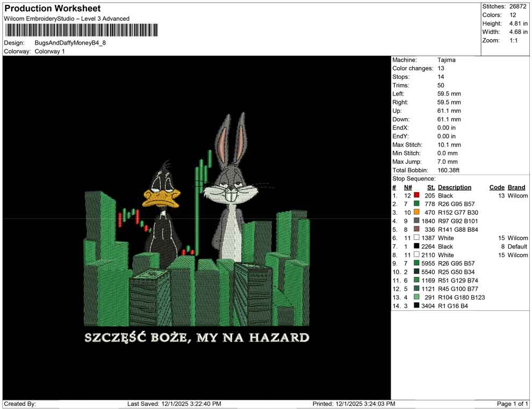Toggle the green swatch on stop 9 row

[416, 264]
